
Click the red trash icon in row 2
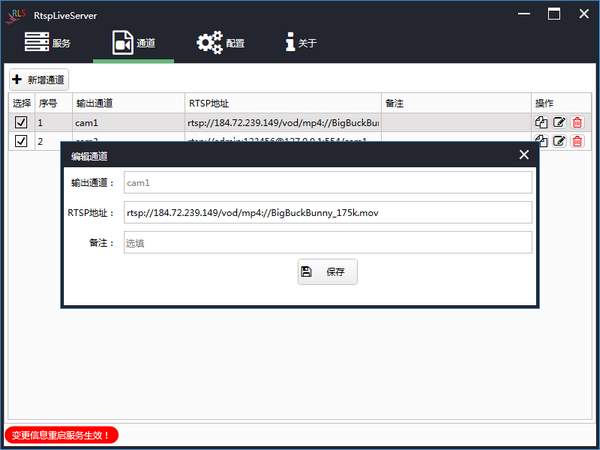(577, 141)
